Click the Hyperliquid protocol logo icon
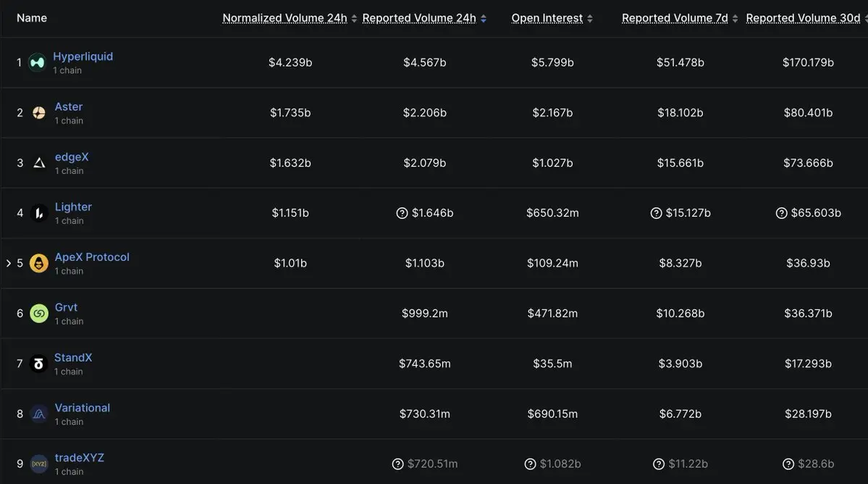Image resolution: width=868 pixels, height=484 pixels. (37, 63)
